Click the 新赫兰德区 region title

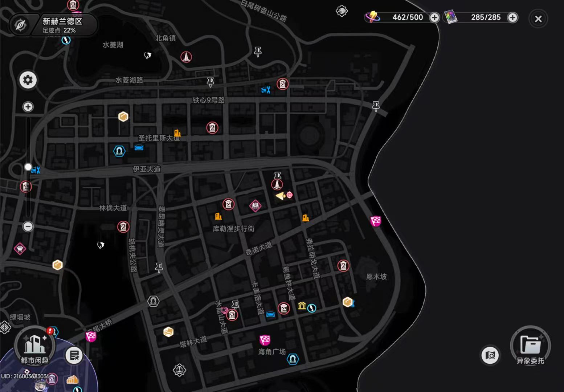click(62, 21)
